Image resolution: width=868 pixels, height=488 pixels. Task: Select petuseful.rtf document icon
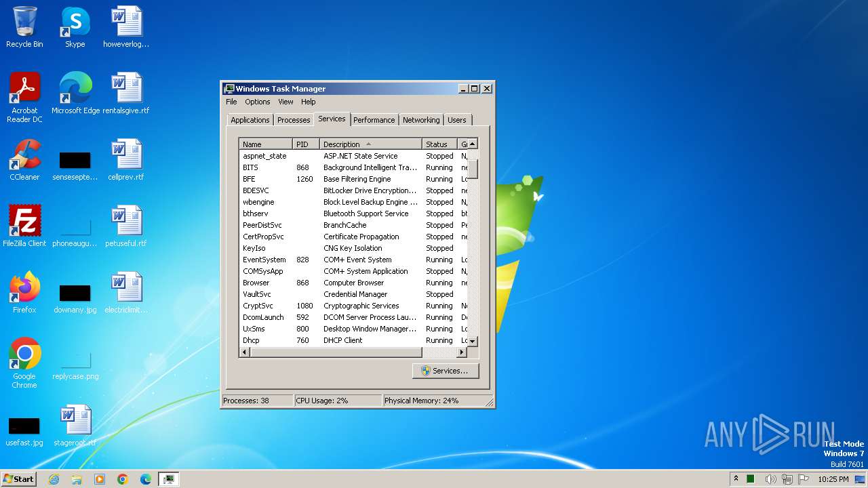pos(126,226)
